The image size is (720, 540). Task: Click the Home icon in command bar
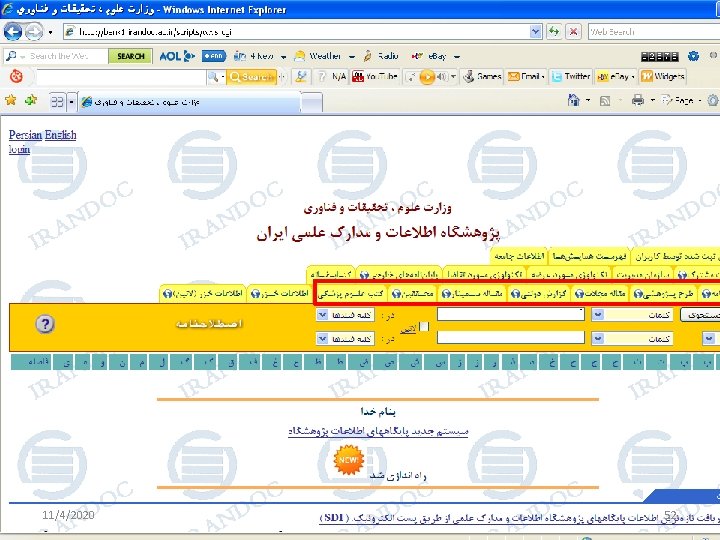click(x=574, y=100)
